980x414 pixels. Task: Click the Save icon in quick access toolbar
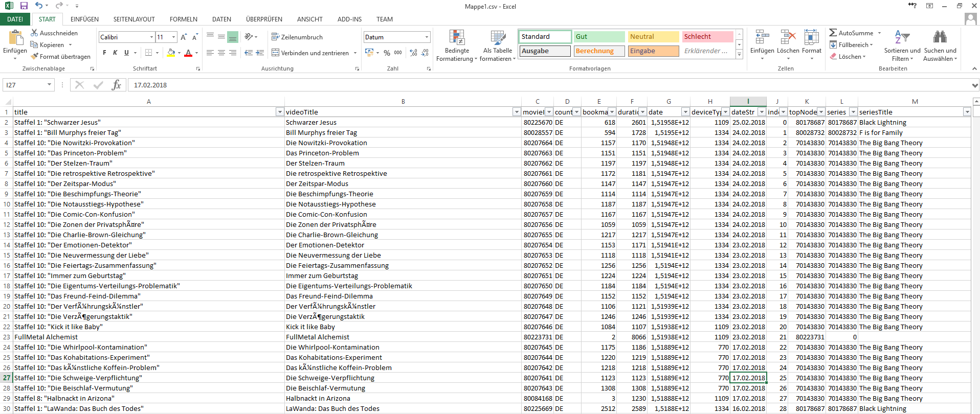point(24,6)
